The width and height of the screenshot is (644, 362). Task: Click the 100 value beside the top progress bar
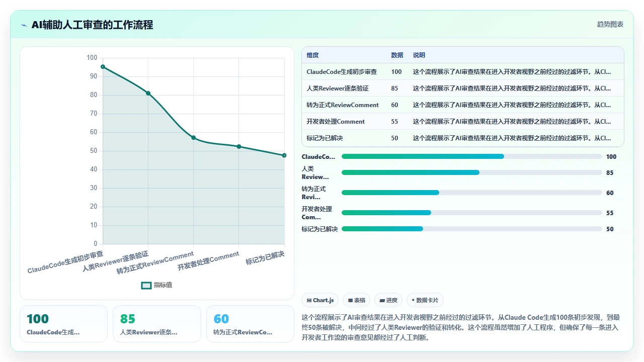[611, 156]
